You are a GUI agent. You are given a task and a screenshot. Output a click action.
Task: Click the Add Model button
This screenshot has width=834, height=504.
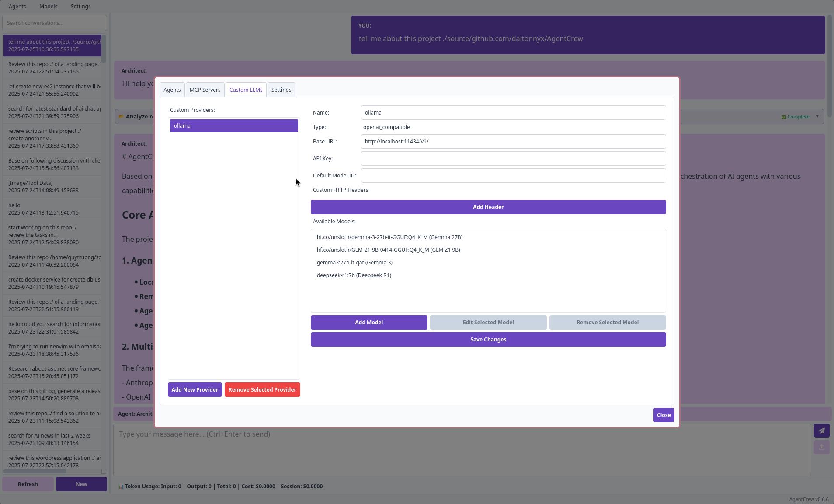pyautogui.click(x=369, y=323)
